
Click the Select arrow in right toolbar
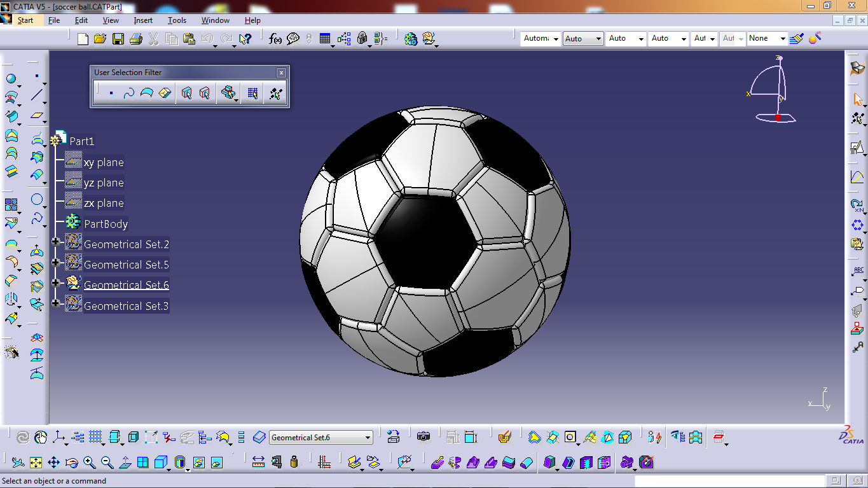coord(858,99)
